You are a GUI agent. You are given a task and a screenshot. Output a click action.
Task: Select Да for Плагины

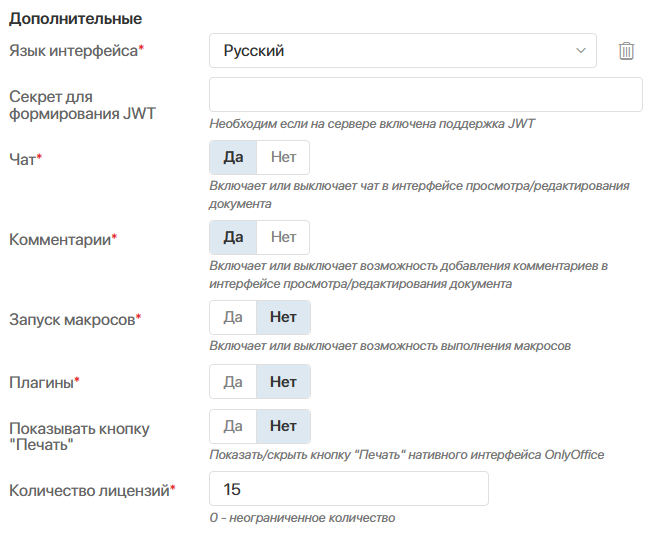pos(233,382)
